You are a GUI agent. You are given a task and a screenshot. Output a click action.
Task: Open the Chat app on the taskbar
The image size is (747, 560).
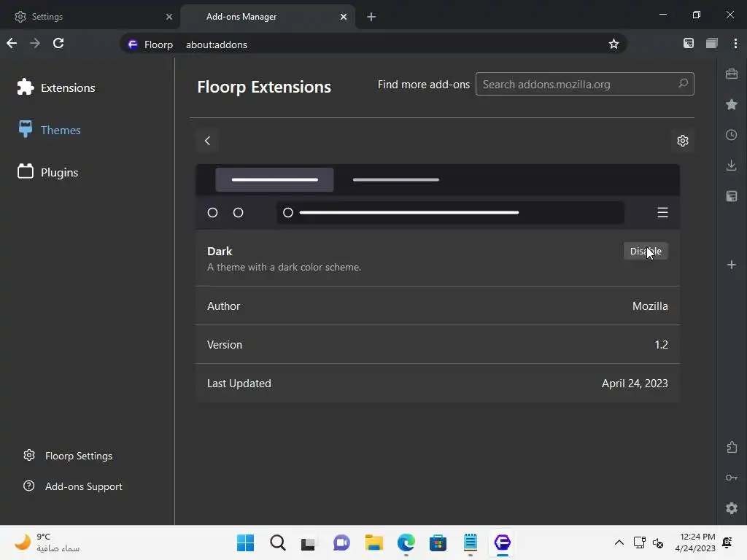(341, 542)
